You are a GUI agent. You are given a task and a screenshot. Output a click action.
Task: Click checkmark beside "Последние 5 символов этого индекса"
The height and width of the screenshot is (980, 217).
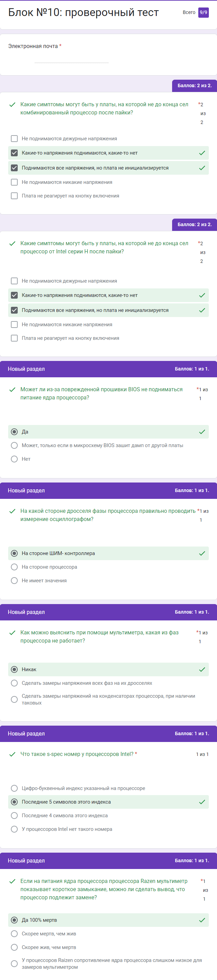pyautogui.click(x=202, y=802)
